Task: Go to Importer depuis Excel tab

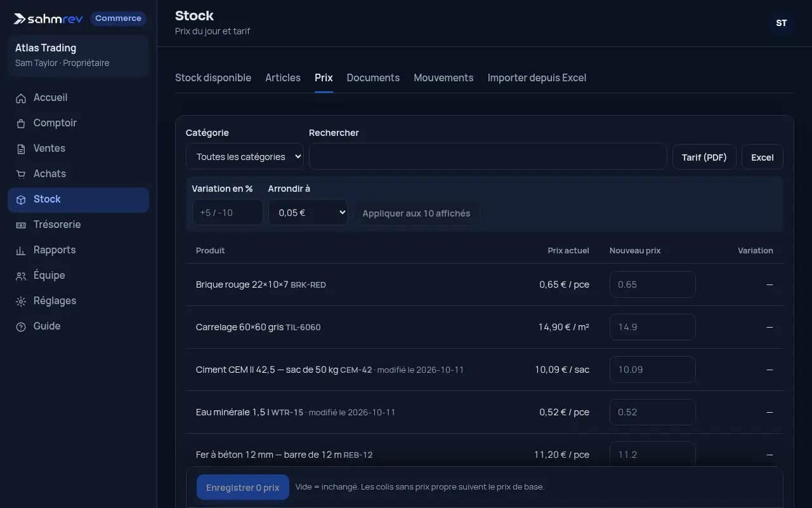Action: coord(537,77)
